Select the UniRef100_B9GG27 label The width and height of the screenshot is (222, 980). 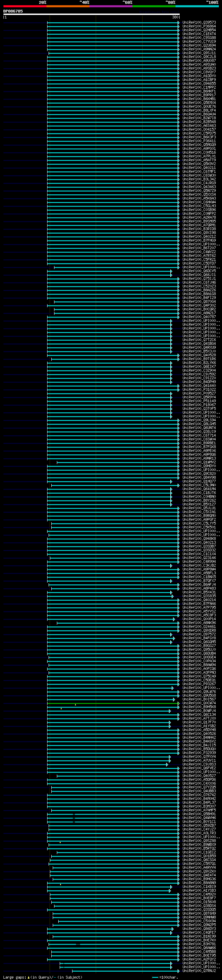(x=199, y=646)
